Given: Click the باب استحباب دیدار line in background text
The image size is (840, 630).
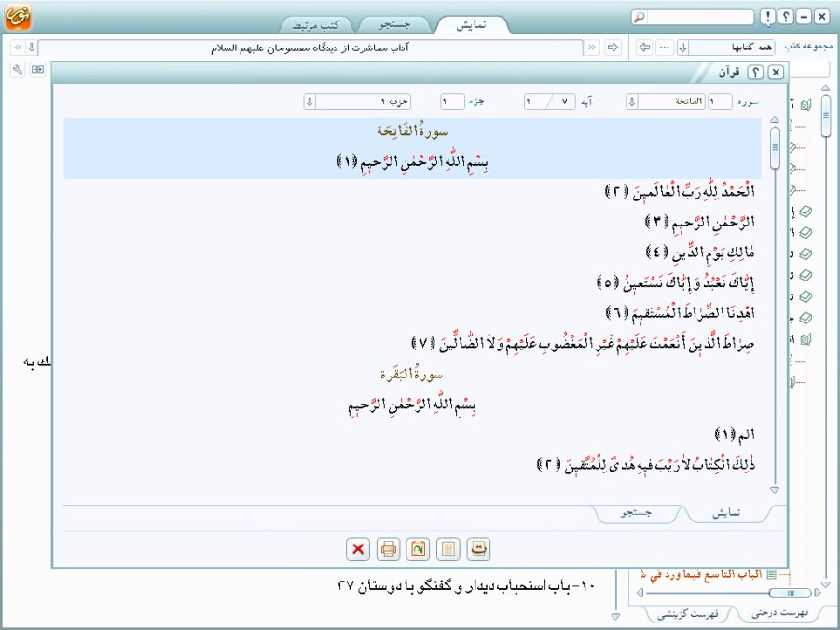Looking at the screenshot, I should [466, 585].
